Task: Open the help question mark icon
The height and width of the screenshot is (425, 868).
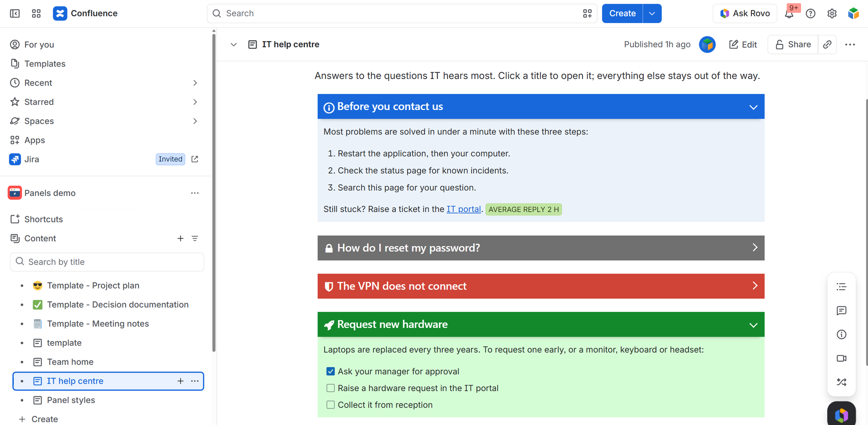Action: [810, 14]
